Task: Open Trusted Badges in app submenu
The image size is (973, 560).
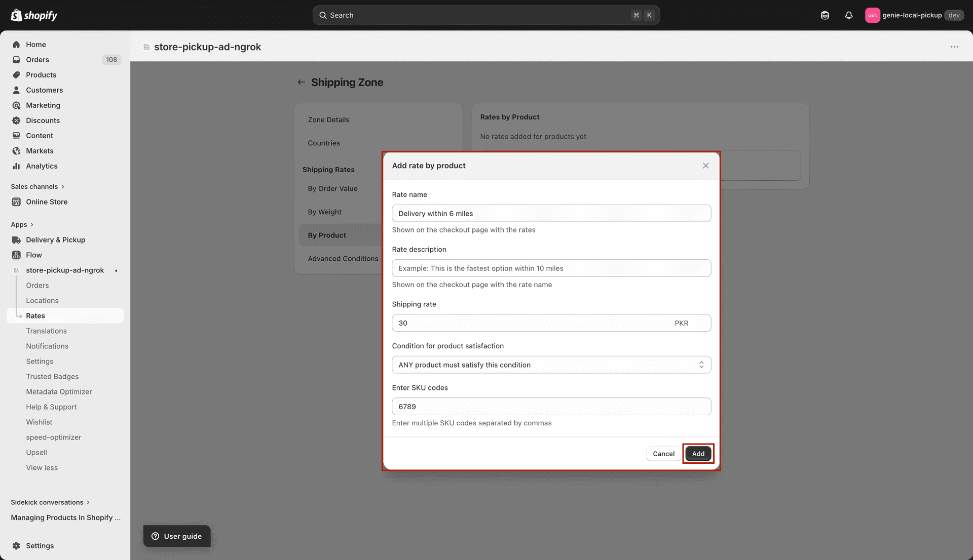Action: pyautogui.click(x=52, y=377)
